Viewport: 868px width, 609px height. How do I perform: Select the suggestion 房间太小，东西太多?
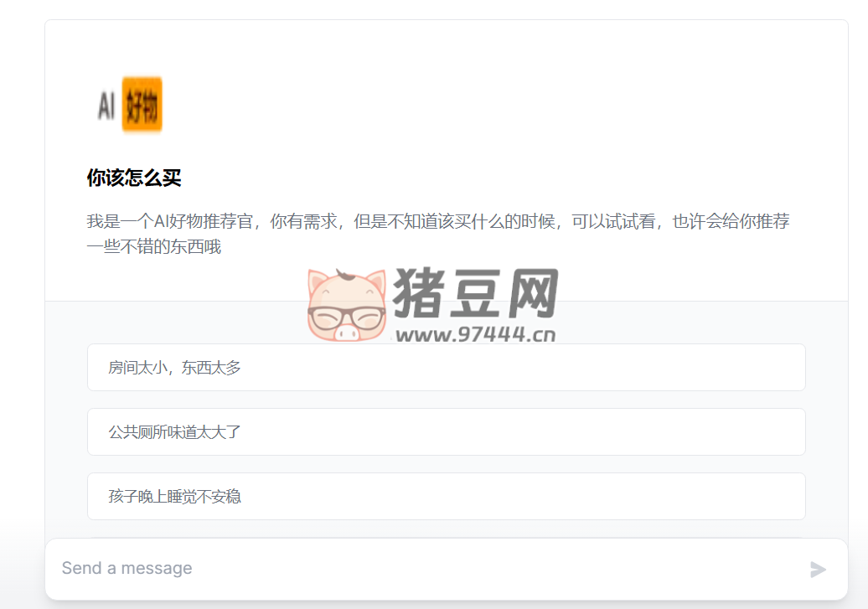445,367
